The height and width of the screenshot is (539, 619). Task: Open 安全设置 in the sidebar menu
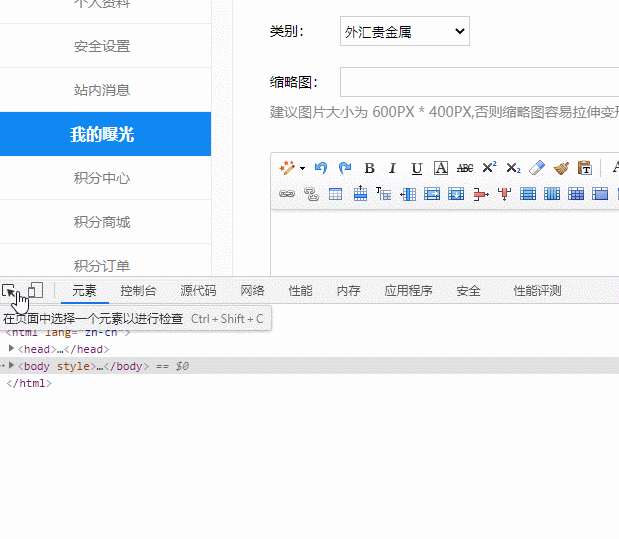click(102, 46)
